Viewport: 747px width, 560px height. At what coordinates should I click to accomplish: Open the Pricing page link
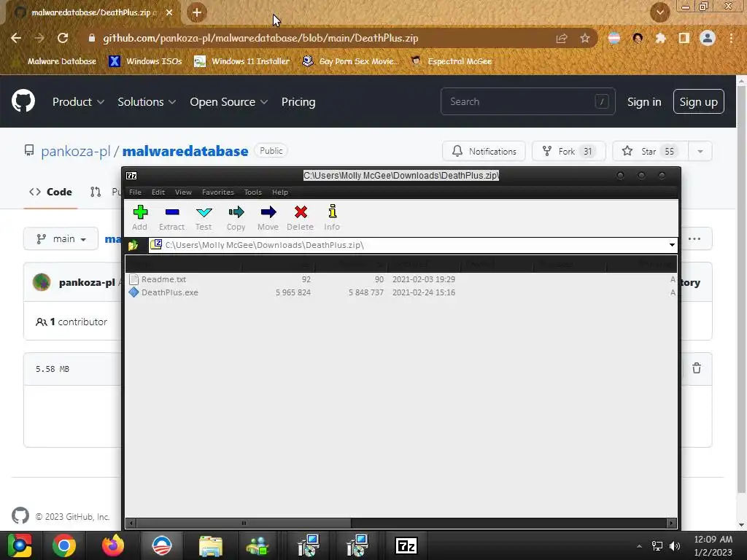pos(298,102)
